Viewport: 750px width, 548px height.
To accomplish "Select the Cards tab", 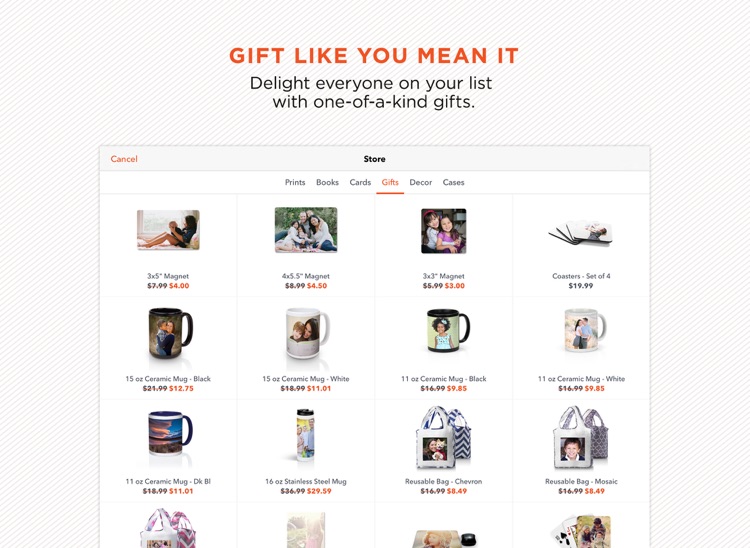I will [360, 182].
